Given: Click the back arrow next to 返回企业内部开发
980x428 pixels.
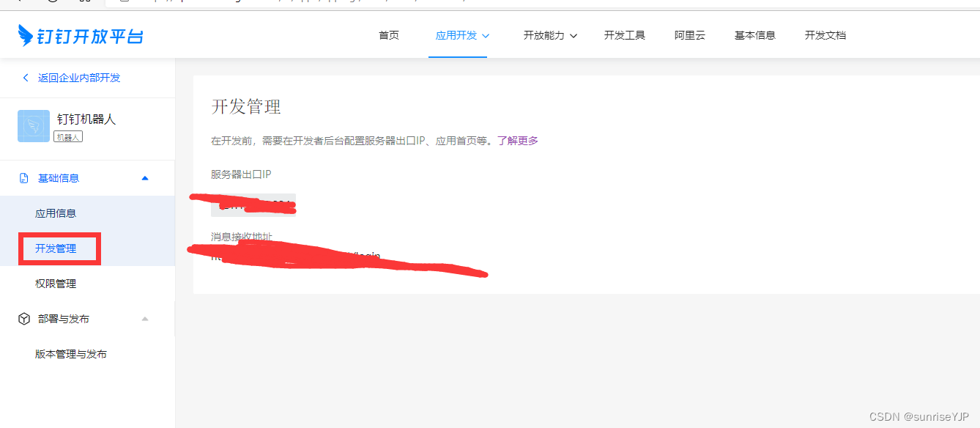Looking at the screenshot, I should coord(26,78).
